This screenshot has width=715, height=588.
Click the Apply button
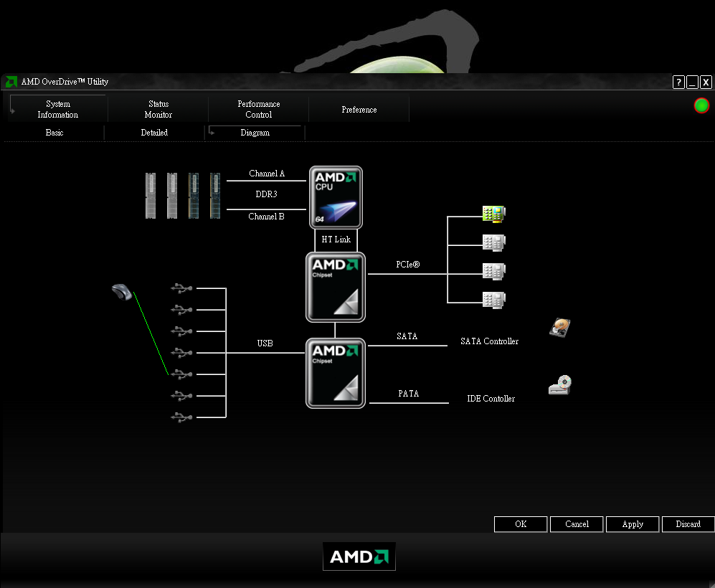tap(633, 524)
